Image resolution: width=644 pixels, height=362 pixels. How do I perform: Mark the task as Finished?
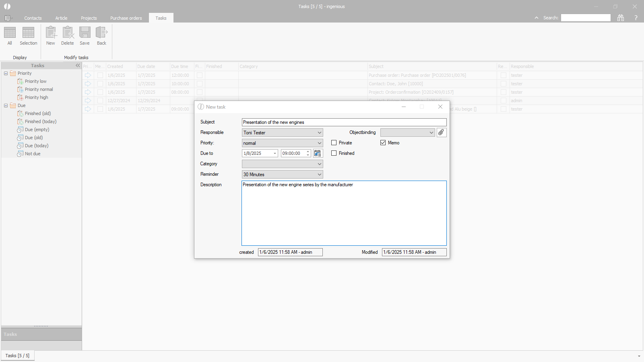pos(334,153)
